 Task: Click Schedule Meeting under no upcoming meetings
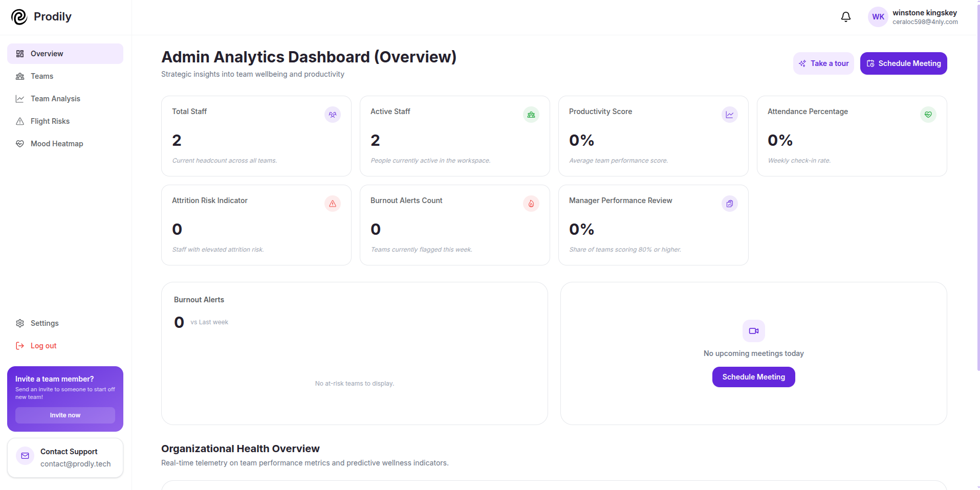754,377
